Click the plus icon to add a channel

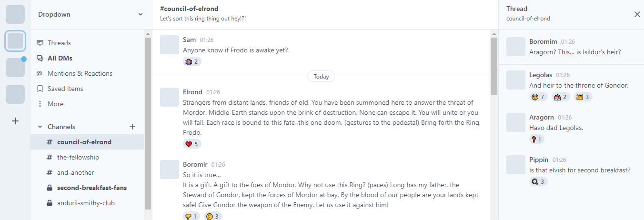pos(132,127)
